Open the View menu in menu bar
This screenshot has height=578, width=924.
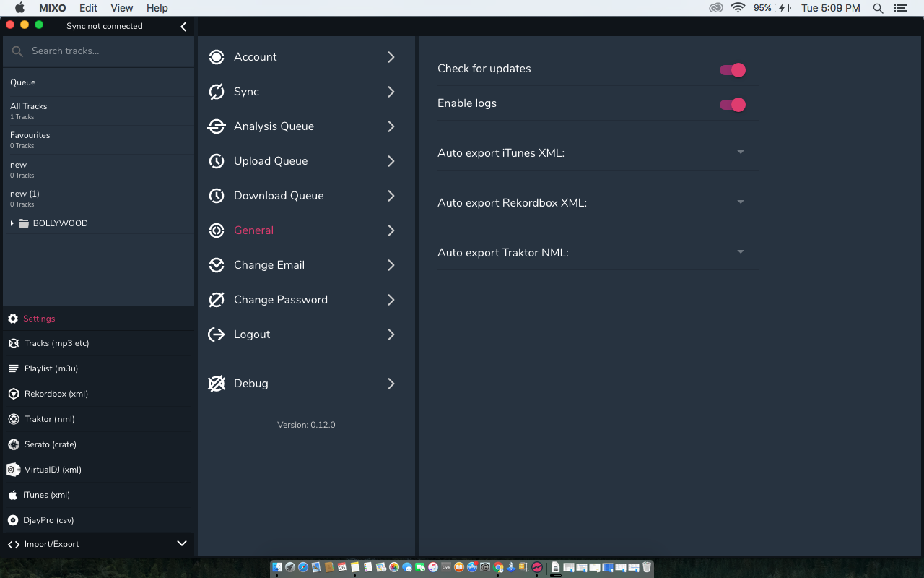tap(121, 8)
